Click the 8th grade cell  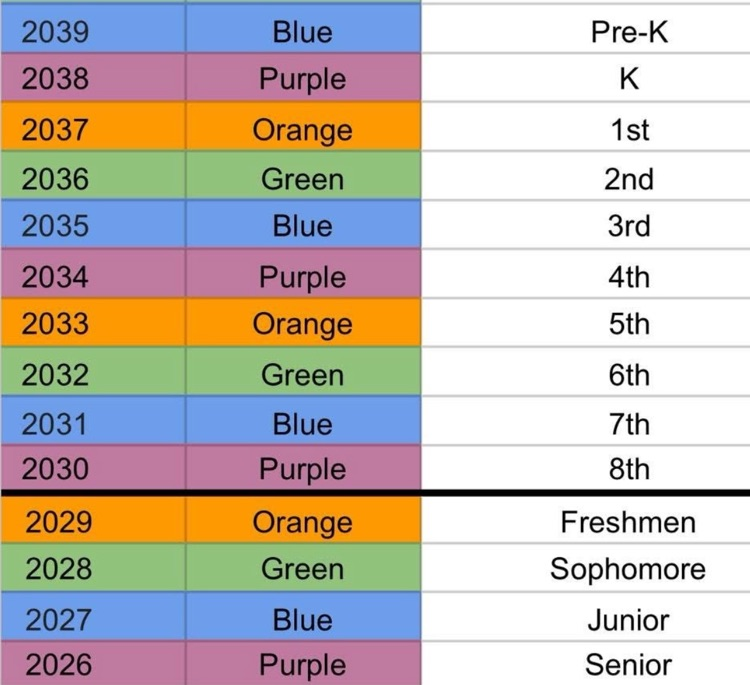629,468
